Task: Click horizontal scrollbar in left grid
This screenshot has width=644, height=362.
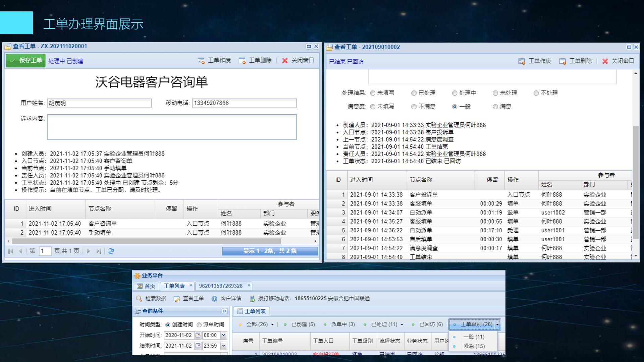Action: (146, 241)
